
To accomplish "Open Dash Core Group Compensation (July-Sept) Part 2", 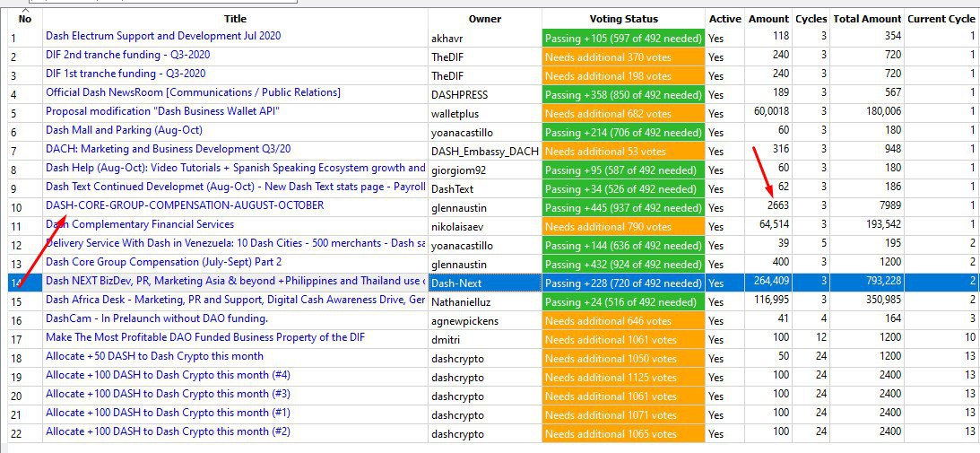I will point(164,262).
